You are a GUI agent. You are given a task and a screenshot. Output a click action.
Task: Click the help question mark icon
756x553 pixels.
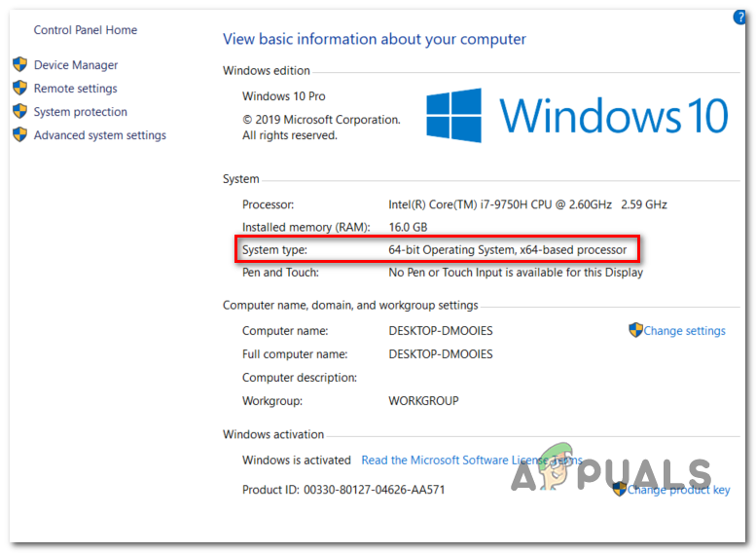pos(739,18)
